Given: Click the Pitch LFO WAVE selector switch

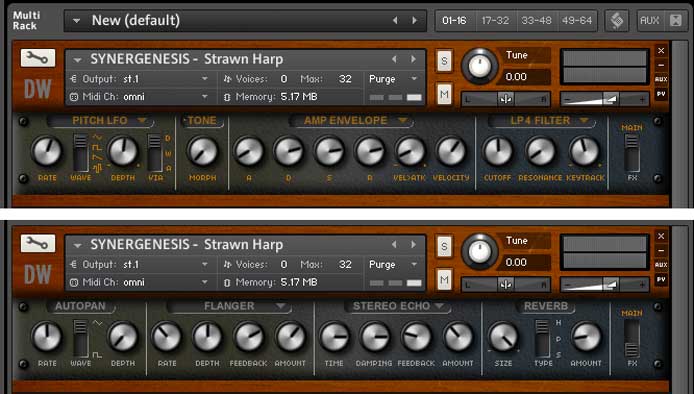Looking at the screenshot, I should coord(81,153).
